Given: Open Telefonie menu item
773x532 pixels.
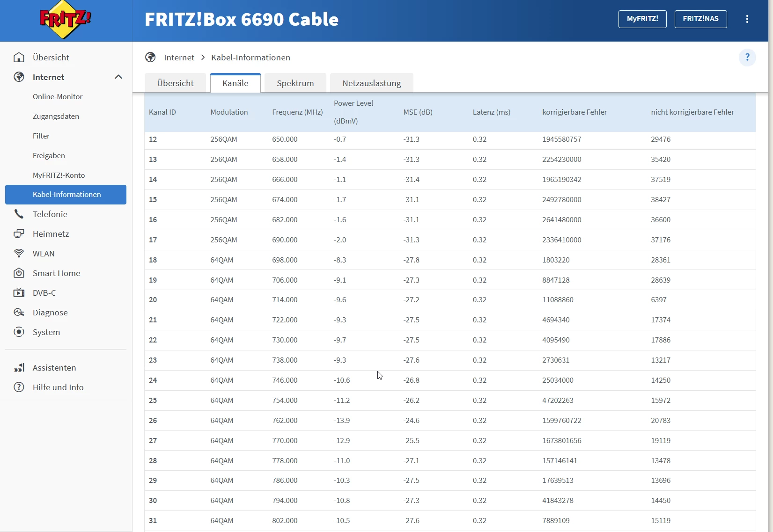Looking at the screenshot, I should click(x=50, y=214).
